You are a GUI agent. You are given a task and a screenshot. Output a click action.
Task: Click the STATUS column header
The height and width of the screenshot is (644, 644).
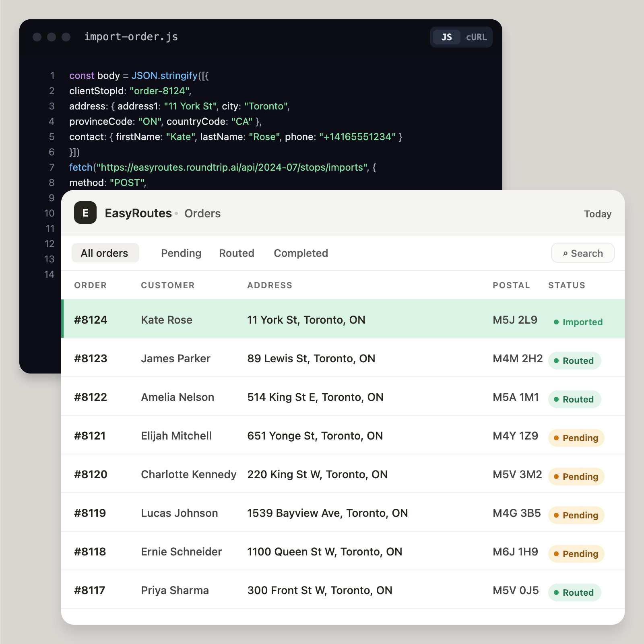point(567,285)
